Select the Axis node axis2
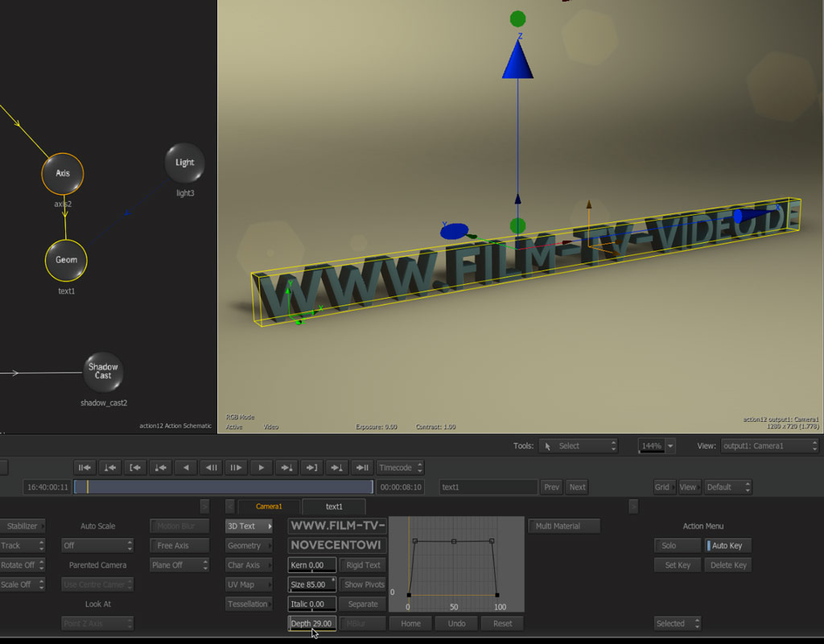824x644 pixels. (63, 174)
